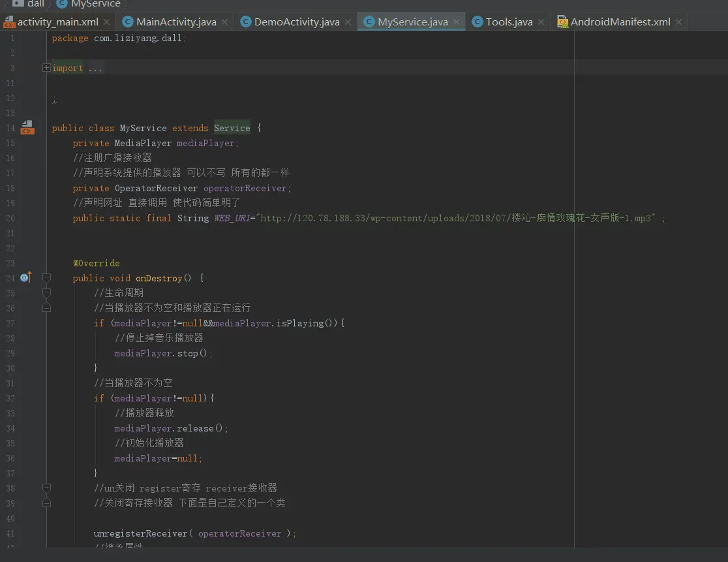
Task: Click the Service superclass name on line 14
Action: (x=232, y=128)
